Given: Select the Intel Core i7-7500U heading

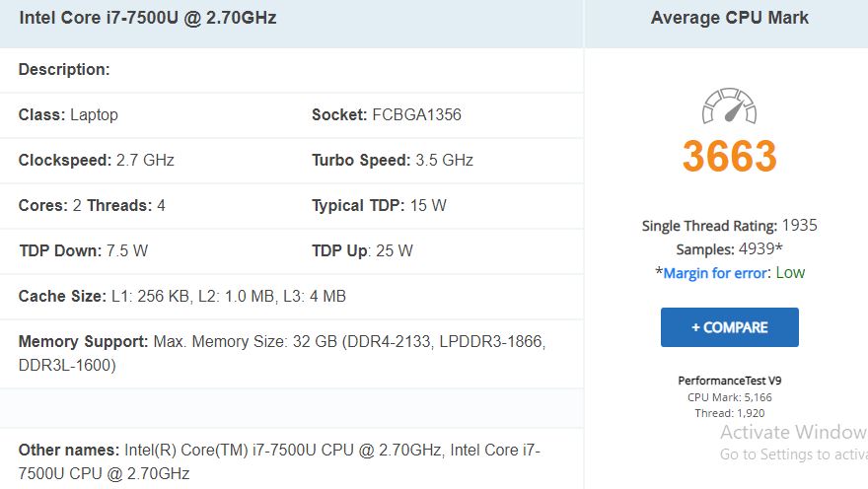Looking at the screenshot, I should pyautogui.click(x=148, y=18).
